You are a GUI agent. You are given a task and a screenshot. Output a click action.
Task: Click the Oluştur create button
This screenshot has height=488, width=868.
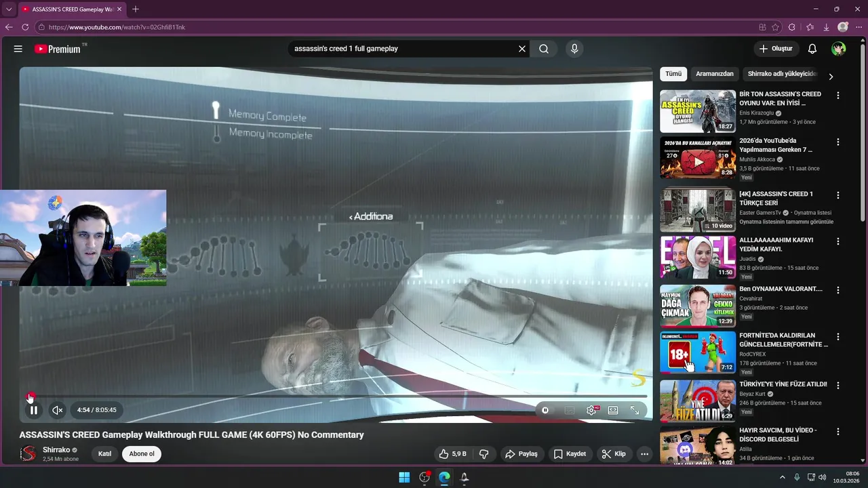(x=776, y=49)
